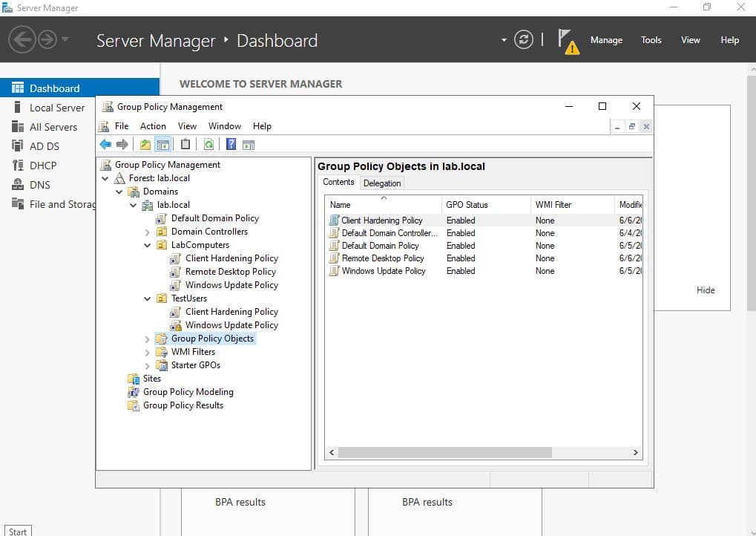Click the horizontal scrollbar in GPO list
The width and height of the screenshot is (756, 536).
click(x=445, y=452)
